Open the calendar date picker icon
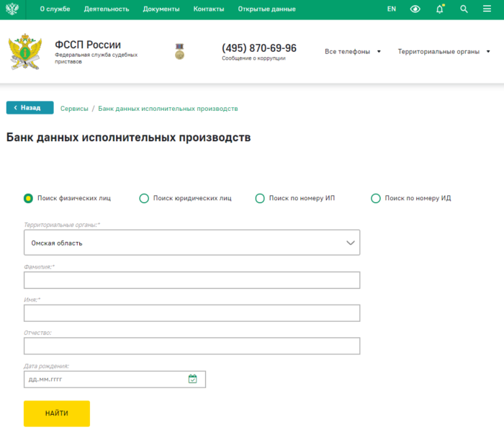The height and width of the screenshot is (435, 504). point(192,379)
